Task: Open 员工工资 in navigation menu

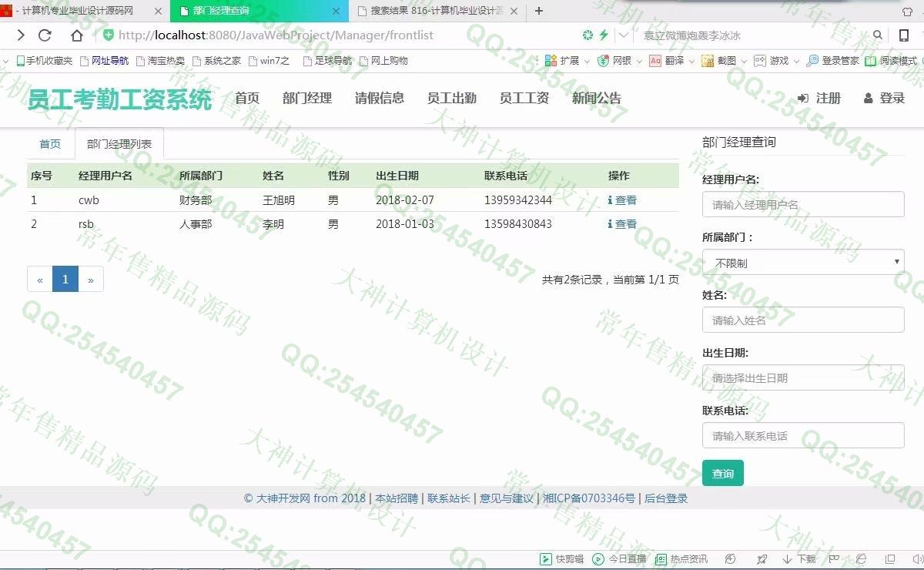Action: coord(524,99)
